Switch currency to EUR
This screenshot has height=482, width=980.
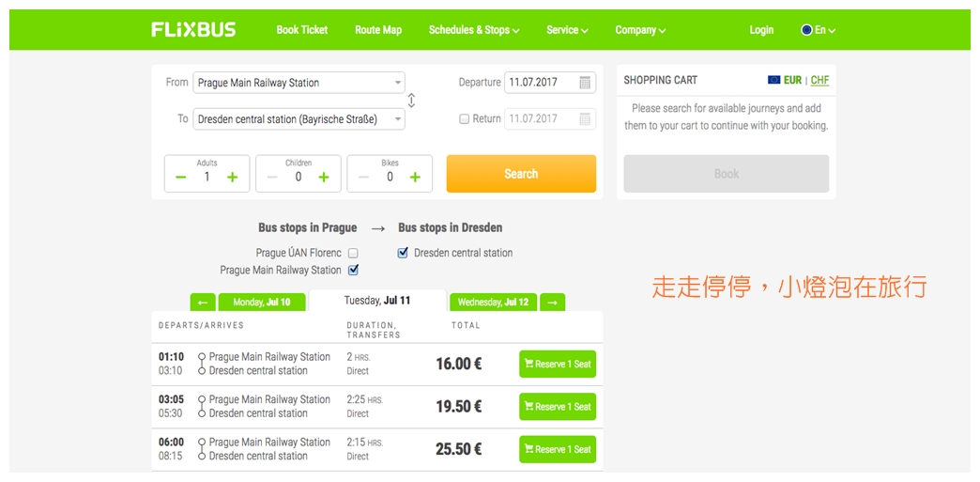(x=792, y=80)
